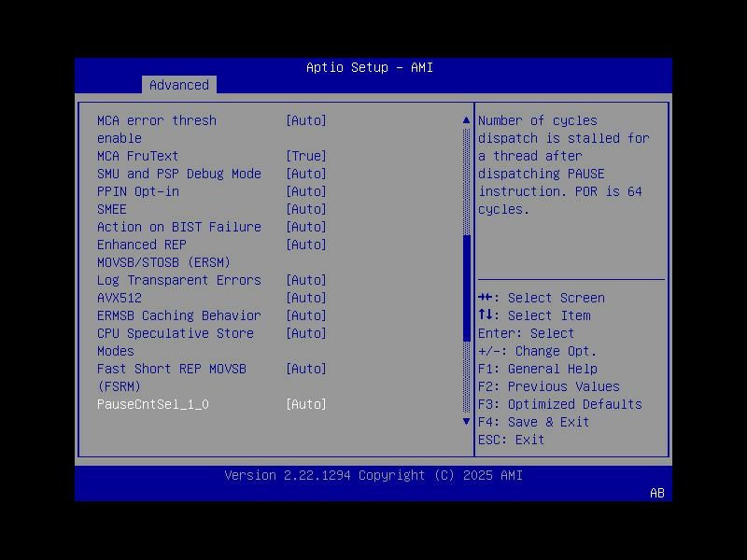The width and height of the screenshot is (747, 560).
Task: Click the Select Screen arrows hint
Action: tap(542, 298)
